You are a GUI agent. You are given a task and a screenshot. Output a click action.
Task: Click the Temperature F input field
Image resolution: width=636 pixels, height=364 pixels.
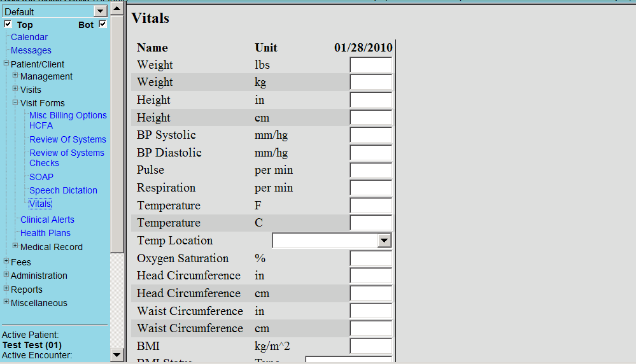point(371,206)
